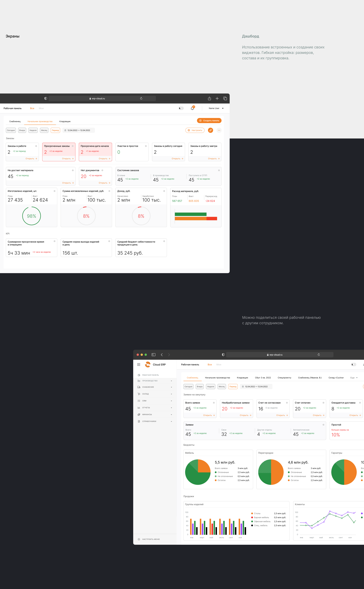Switch to the Кладовщик tab in top panel
This screenshot has width=364, height=589.
65,122
